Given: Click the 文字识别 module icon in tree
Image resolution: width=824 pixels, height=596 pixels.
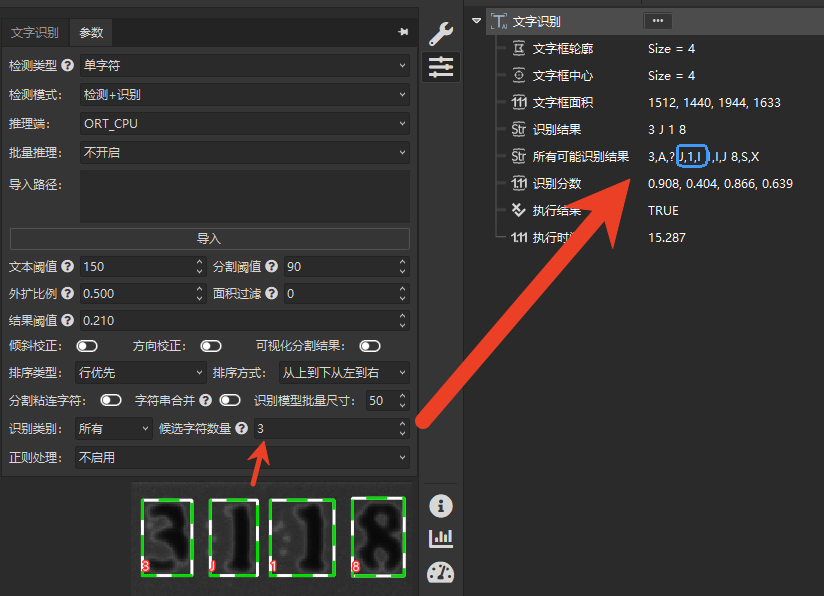Looking at the screenshot, I should coord(499,21).
